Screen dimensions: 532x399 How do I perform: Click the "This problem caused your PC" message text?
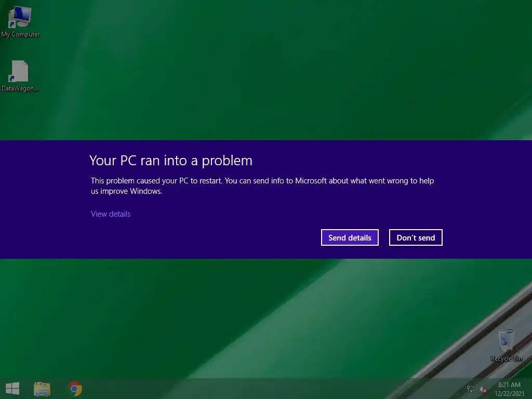(262, 185)
